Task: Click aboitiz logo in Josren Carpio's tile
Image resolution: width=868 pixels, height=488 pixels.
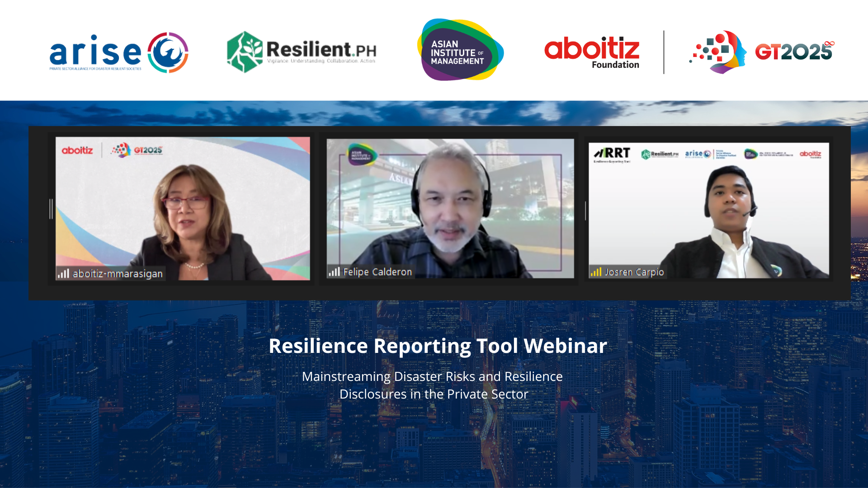Action: pos(811,154)
